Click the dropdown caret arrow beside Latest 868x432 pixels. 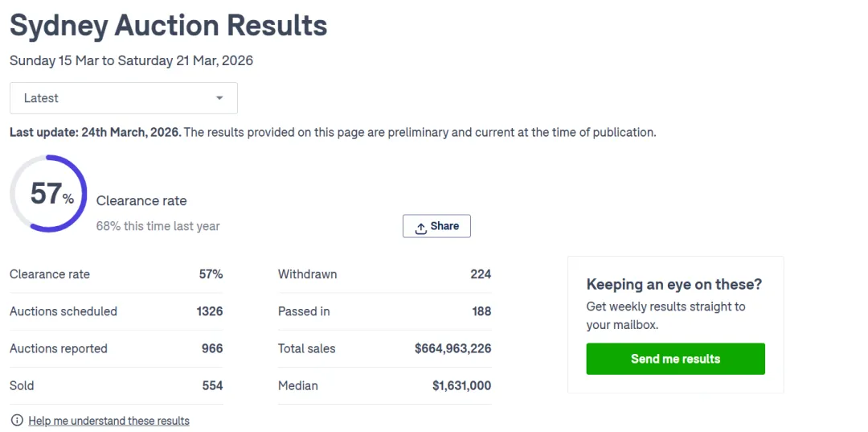click(x=219, y=98)
